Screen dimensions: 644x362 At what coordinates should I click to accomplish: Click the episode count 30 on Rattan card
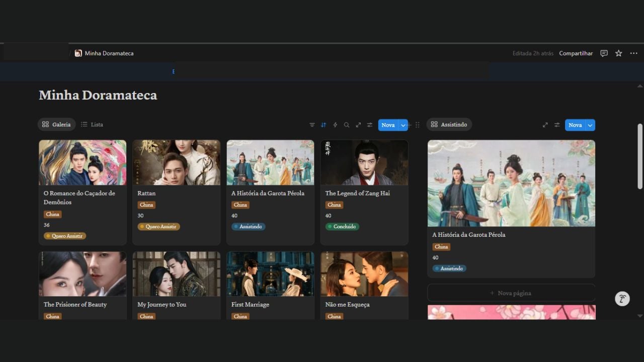[x=140, y=216]
